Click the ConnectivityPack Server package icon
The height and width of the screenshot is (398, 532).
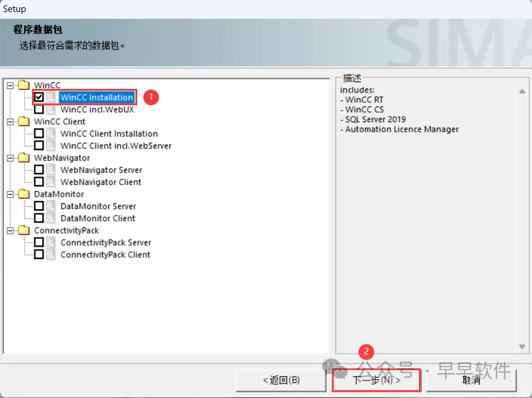51,243
